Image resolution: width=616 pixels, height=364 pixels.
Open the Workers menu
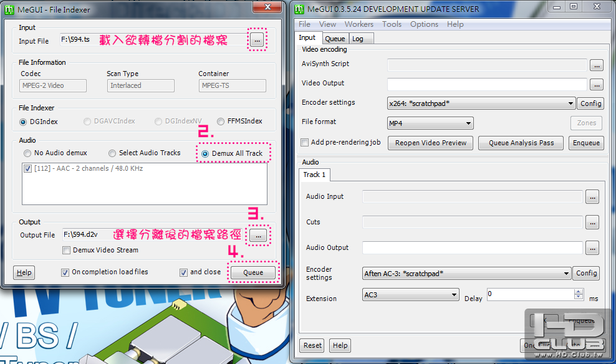(x=359, y=24)
